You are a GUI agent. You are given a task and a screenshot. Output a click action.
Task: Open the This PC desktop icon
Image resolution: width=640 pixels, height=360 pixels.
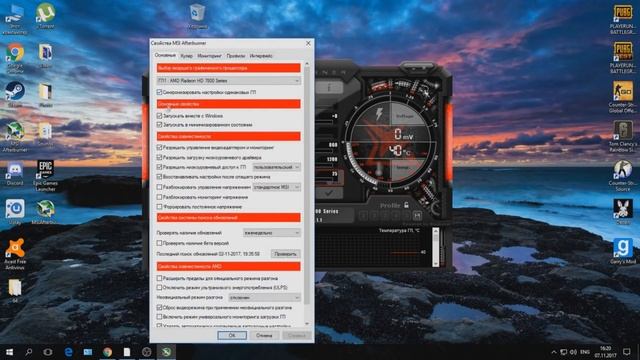[x=15, y=19]
